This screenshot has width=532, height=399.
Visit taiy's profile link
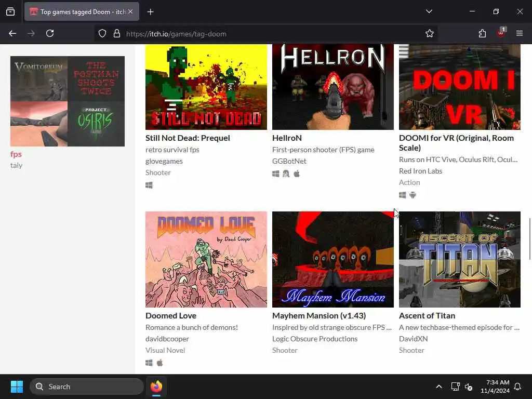click(x=16, y=165)
